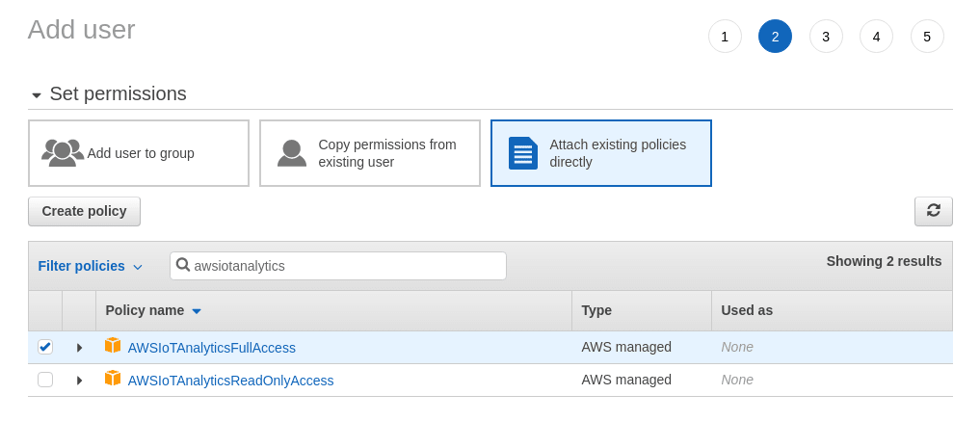Screen dimensions: 980x421
Task: Check the AWSIoTAnalyticsReadOnlyAccess checkbox
Action: (x=45, y=380)
